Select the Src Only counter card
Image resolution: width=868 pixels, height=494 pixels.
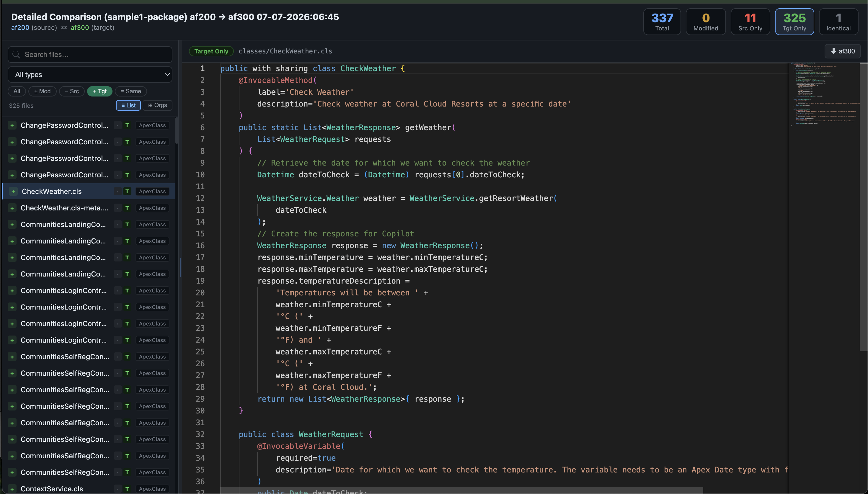(750, 22)
